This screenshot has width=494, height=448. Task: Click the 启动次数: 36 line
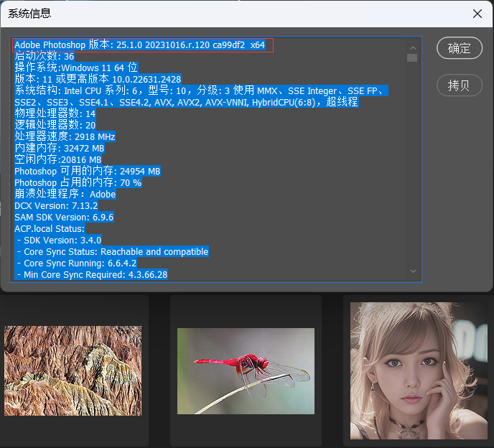tap(44, 57)
